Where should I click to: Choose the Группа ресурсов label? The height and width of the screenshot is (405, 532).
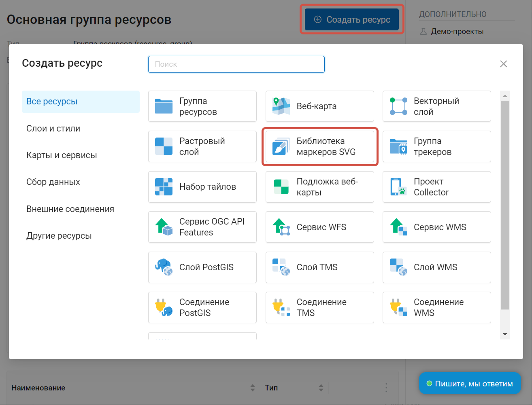(x=198, y=106)
